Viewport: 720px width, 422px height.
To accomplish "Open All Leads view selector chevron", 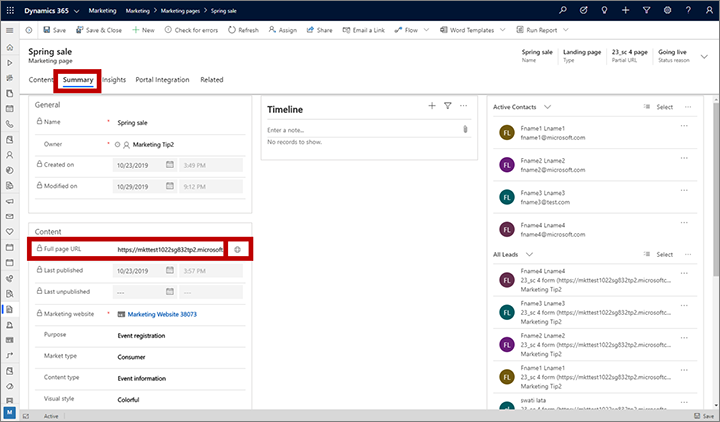I will tap(529, 254).
